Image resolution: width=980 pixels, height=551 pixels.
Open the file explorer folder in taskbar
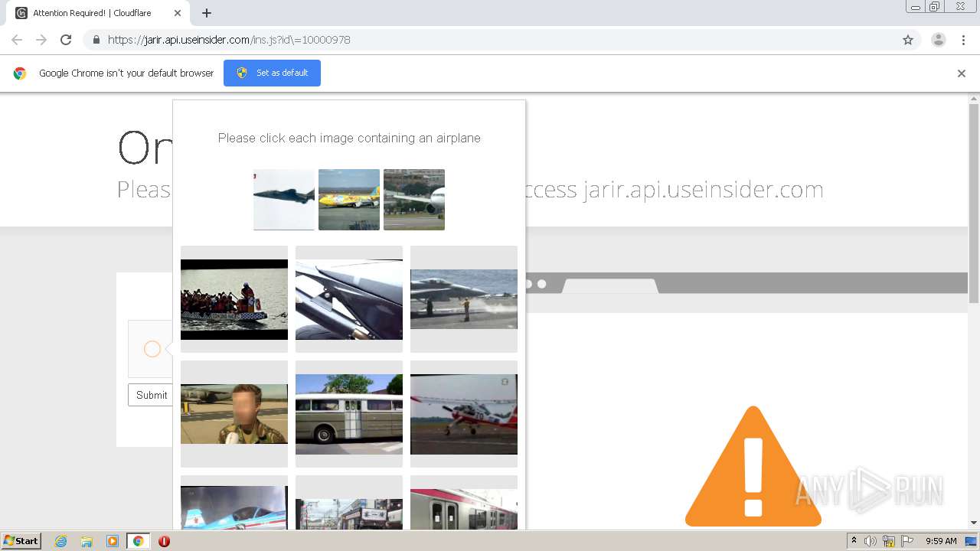[87, 541]
